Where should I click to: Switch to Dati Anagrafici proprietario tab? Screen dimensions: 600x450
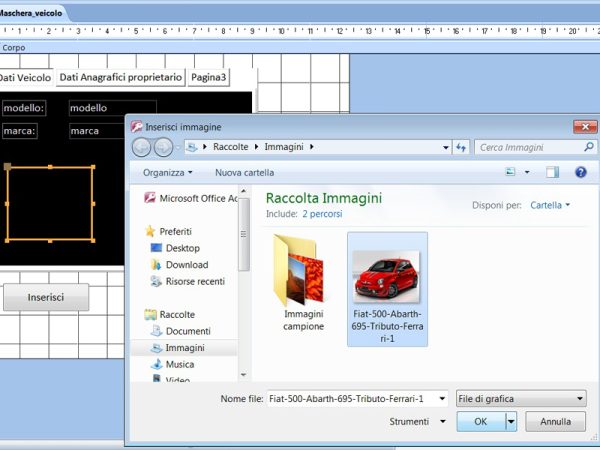tap(121, 77)
